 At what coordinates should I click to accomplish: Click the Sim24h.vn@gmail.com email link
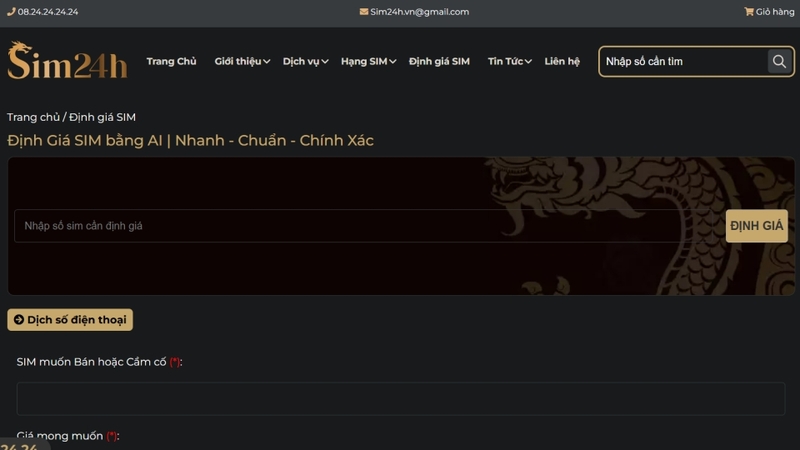(419, 12)
